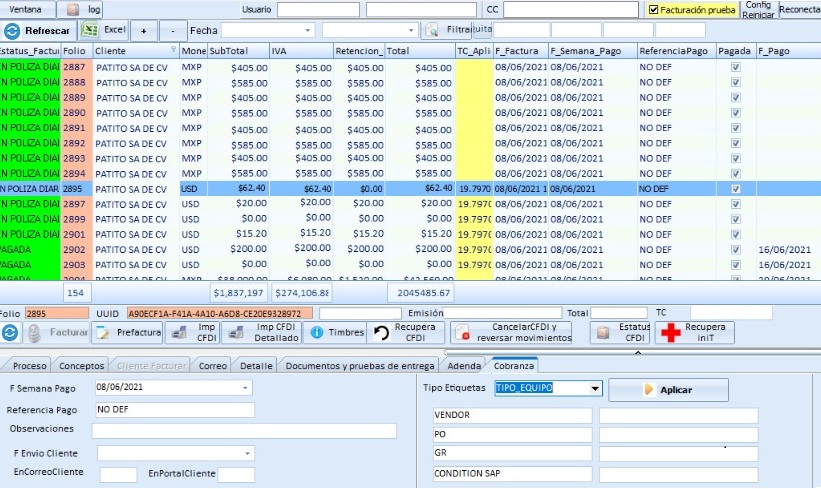Check Timbres with the info icon
Image resolution: width=821 pixels, height=489 pixels.
pyautogui.click(x=336, y=332)
